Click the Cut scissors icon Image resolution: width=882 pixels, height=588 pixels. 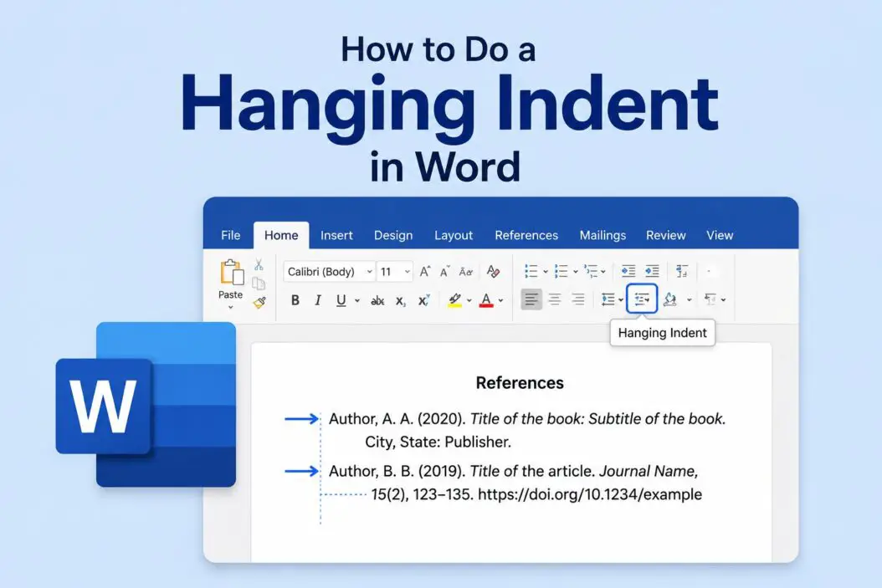point(259,264)
